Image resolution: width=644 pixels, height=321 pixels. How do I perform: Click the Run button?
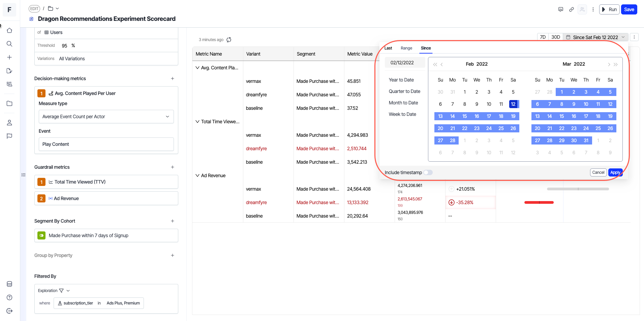(609, 9)
